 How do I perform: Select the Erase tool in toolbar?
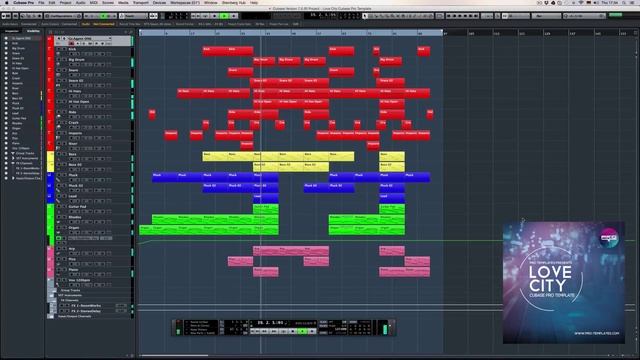click(x=387, y=16)
